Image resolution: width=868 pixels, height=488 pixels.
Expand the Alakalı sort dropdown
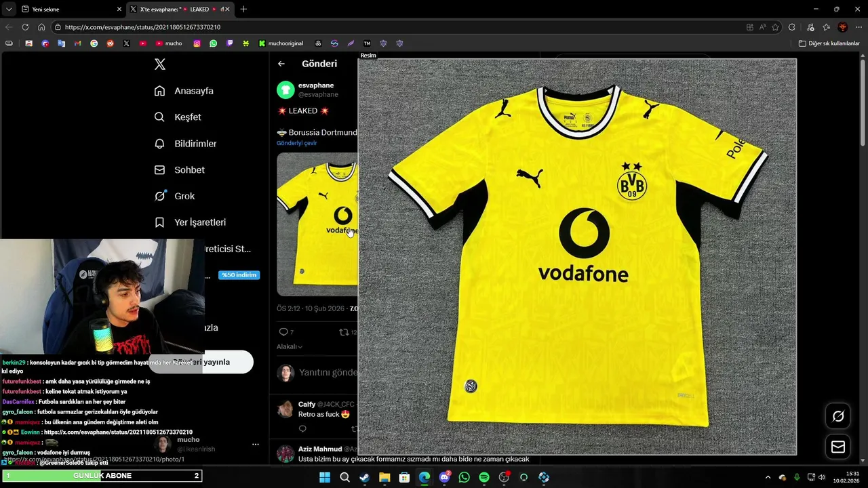tap(290, 346)
